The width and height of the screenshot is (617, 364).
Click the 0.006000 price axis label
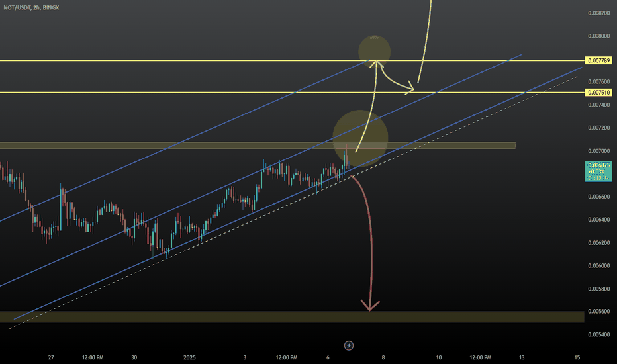pyautogui.click(x=598, y=265)
